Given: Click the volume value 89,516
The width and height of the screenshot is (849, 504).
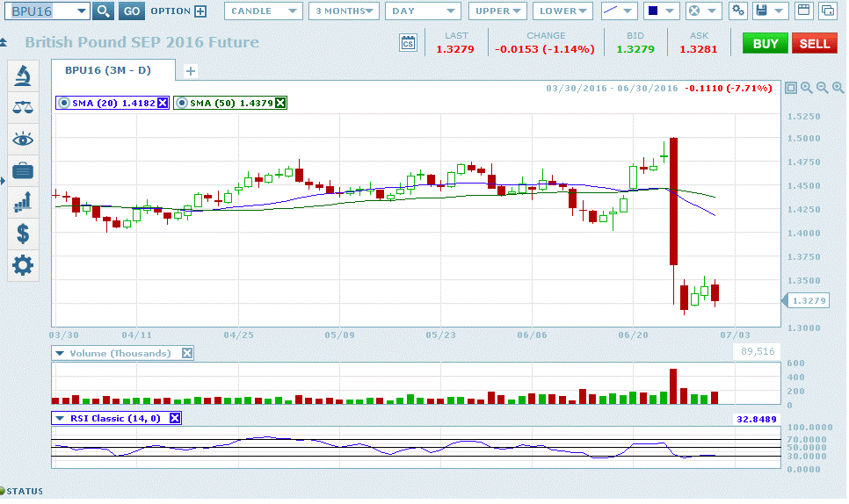Looking at the screenshot, I should coord(758,351).
